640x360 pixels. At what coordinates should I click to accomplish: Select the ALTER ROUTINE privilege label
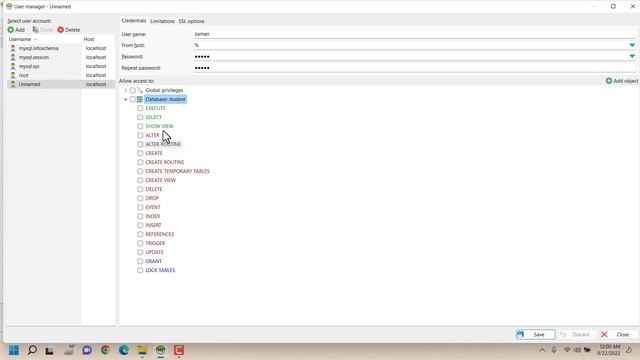point(163,144)
